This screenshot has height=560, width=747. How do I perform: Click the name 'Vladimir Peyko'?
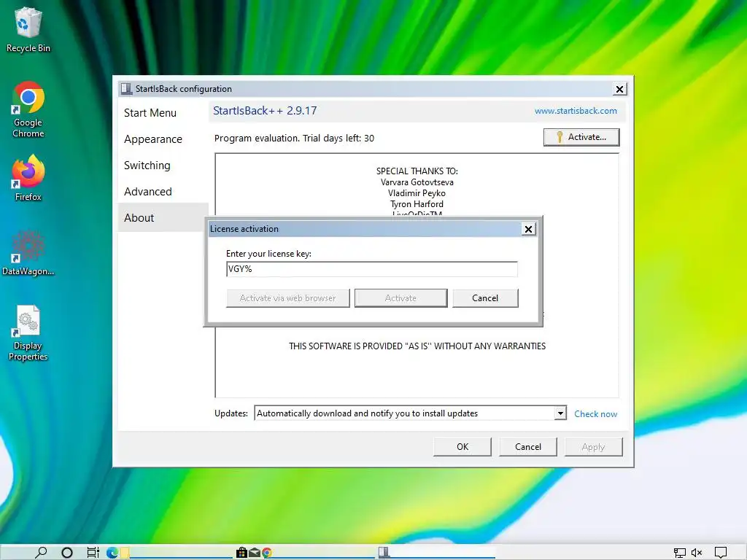click(417, 192)
